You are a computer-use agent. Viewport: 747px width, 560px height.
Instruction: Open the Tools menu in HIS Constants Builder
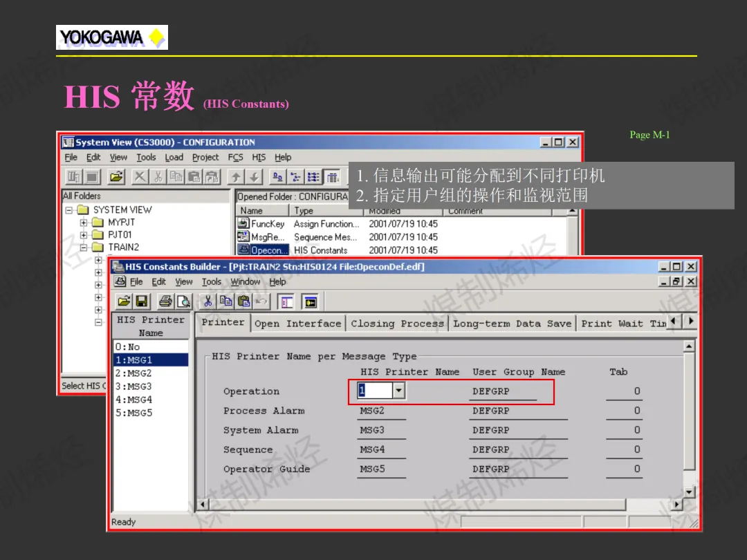click(212, 281)
